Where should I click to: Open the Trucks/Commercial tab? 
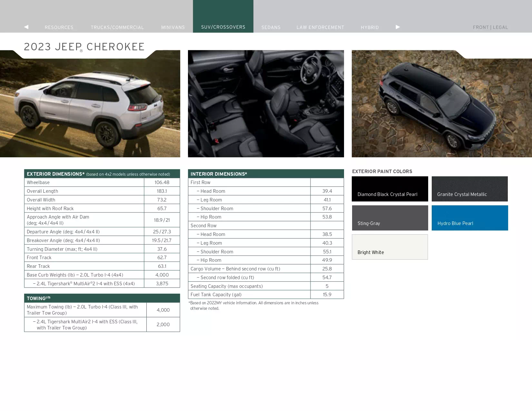point(117,27)
